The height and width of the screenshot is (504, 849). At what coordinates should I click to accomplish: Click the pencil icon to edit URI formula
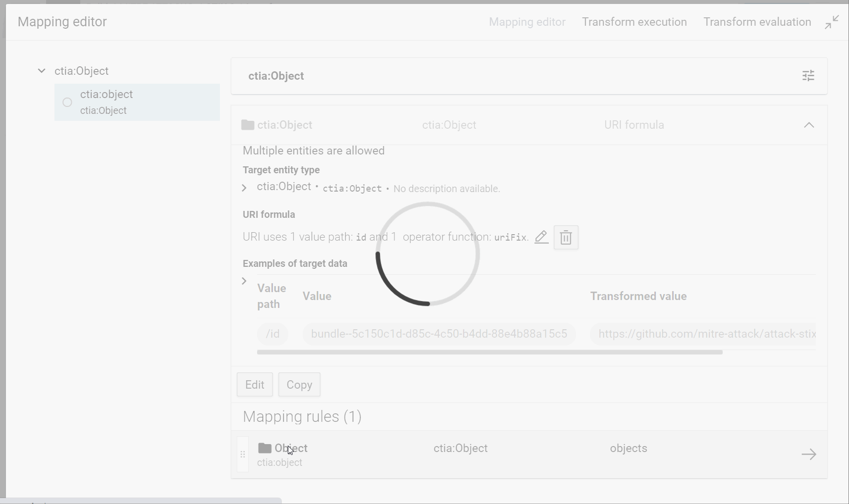541,237
